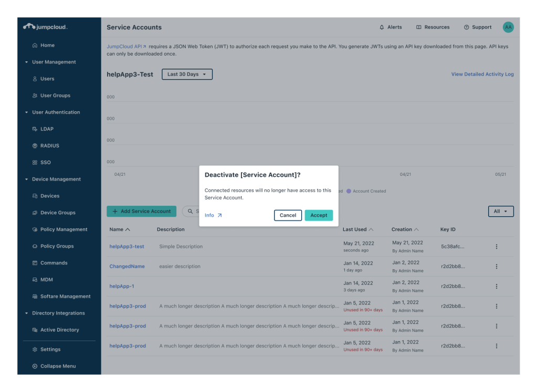Open the All filter dropdown
This screenshot has width=537, height=392.
tap(500, 211)
